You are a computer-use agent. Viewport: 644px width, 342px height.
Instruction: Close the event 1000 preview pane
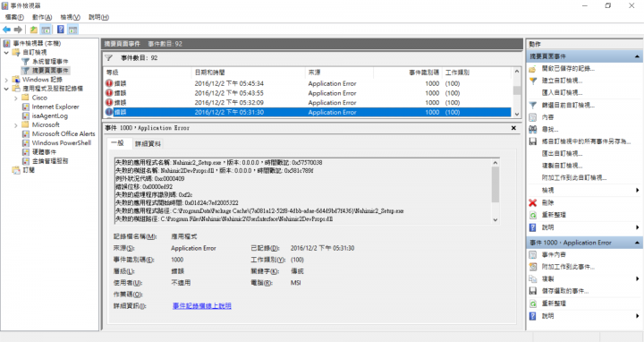[513, 128]
